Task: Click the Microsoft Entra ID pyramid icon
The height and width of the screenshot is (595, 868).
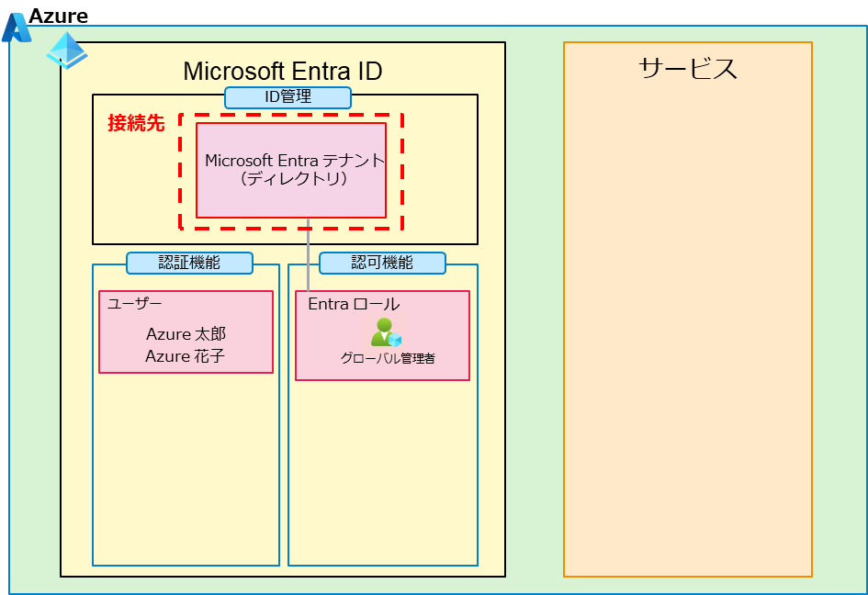Action: 67,51
